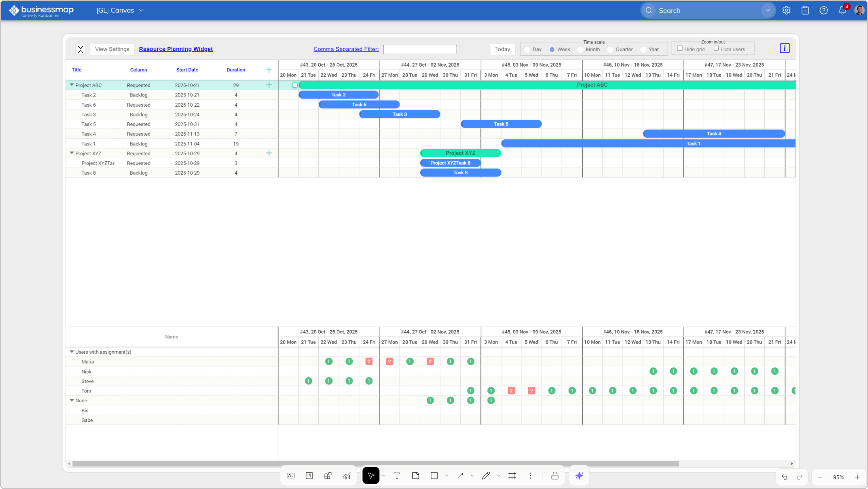Collapse the Project ABC row
The width and height of the screenshot is (868, 489).
click(x=71, y=85)
